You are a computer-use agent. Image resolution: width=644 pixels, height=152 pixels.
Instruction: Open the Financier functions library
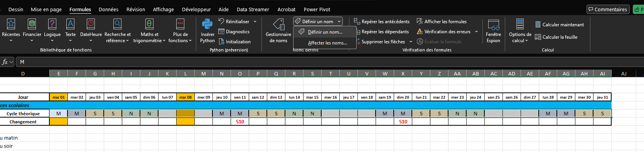coord(32,30)
